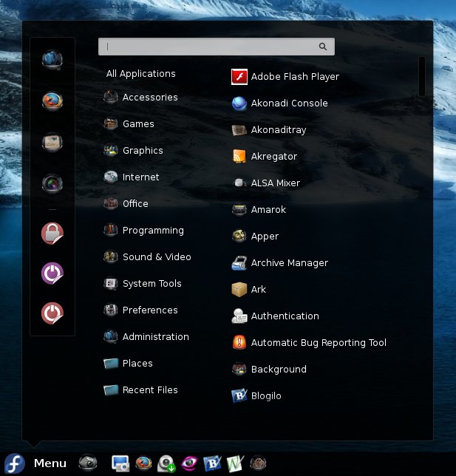Launch Firefox from the favorites sidebar

pyautogui.click(x=52, y=101)
